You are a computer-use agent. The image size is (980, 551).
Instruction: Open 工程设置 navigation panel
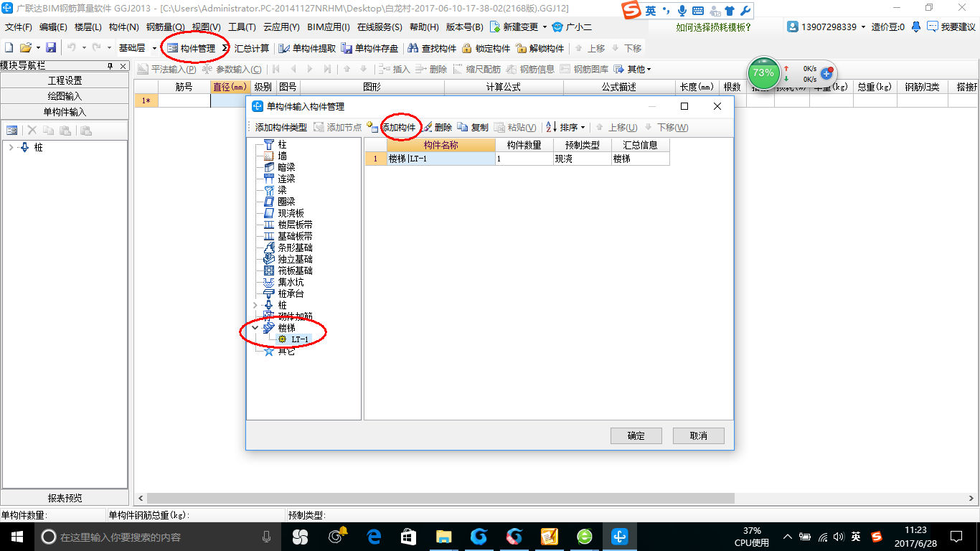[65, 80]
